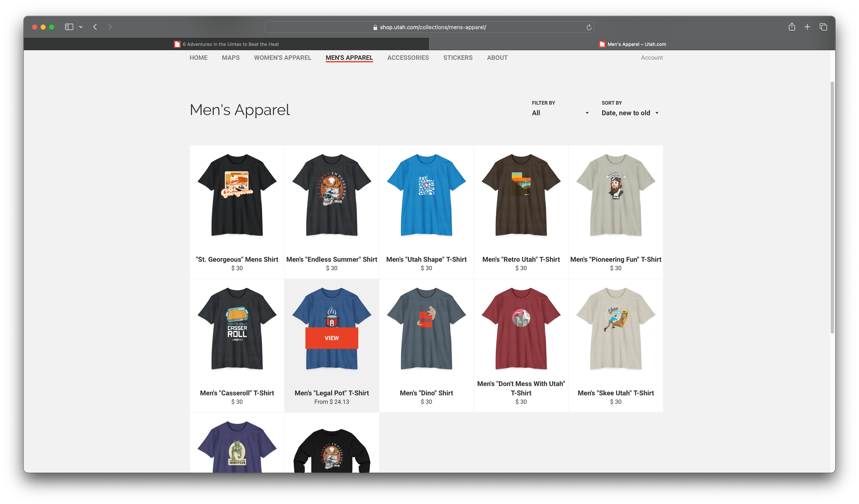This screenshot has height=504, width=859.
Task: Click the Men's "Utah Shape" T-Shirt title
Action: tap(426, 259)
